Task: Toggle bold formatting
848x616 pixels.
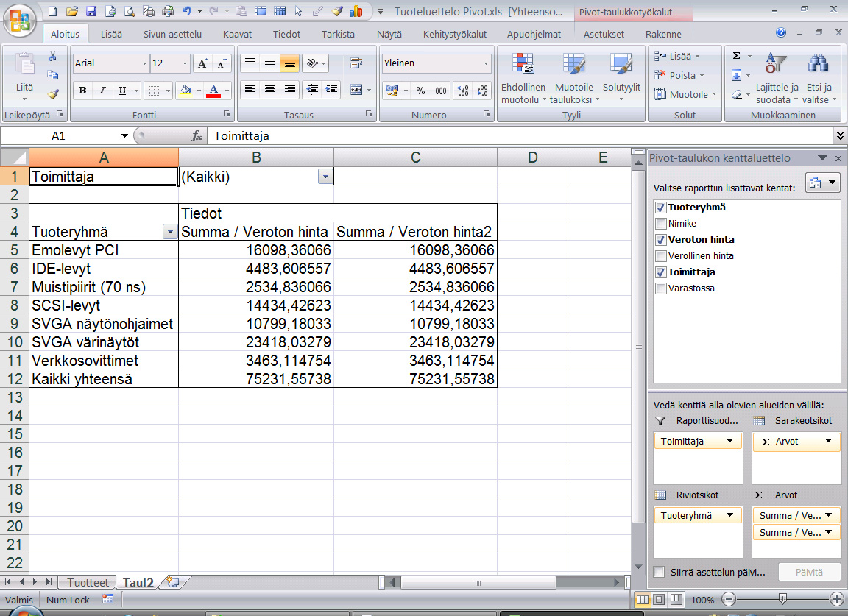Action: 82,91
